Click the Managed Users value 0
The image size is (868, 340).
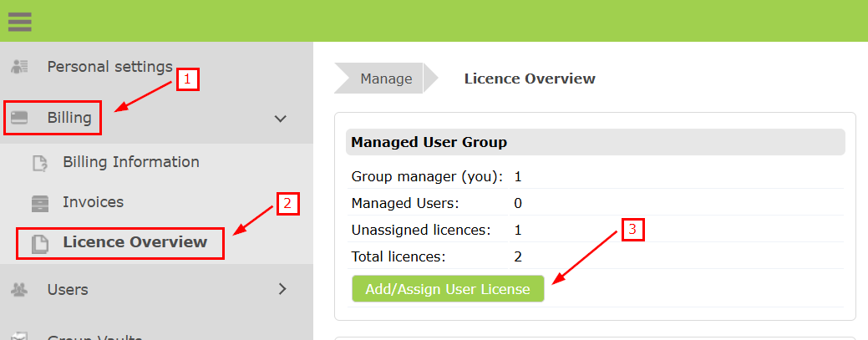518,204
